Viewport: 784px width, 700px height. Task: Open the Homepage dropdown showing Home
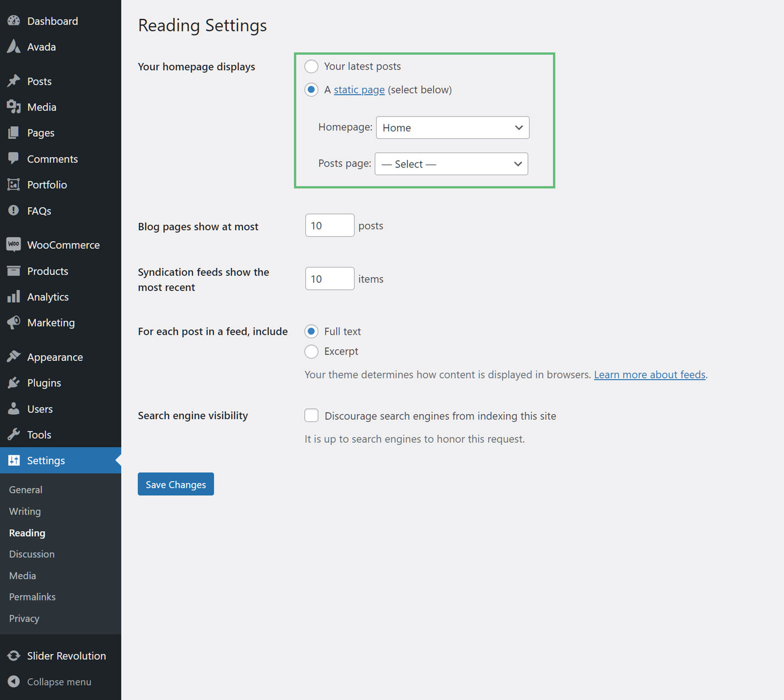coord(453,128)
